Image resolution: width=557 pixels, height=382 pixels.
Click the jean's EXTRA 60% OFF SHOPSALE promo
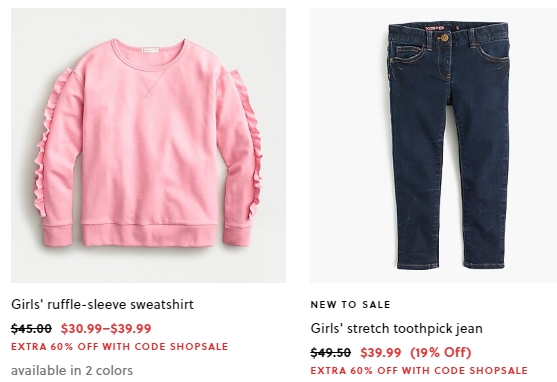point(419,371)
